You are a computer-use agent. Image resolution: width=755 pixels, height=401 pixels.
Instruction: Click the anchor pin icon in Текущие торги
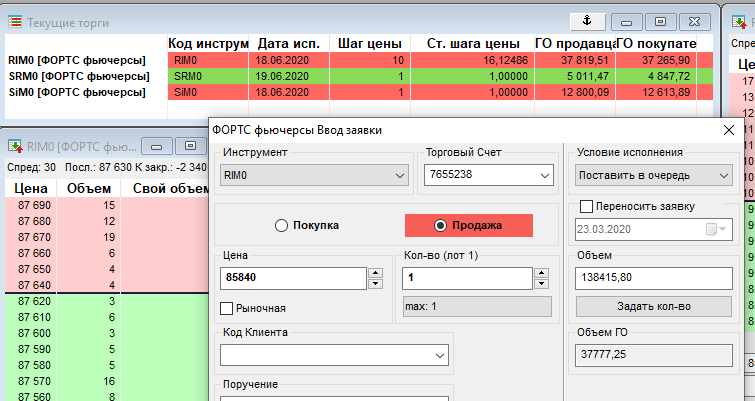tap(587, 21)
